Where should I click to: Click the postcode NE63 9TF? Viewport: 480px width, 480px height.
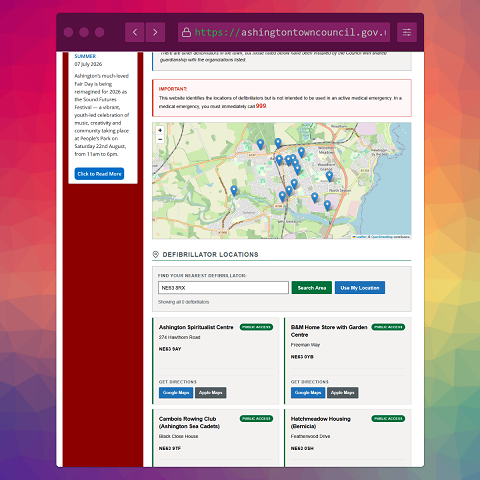[170, 448]
